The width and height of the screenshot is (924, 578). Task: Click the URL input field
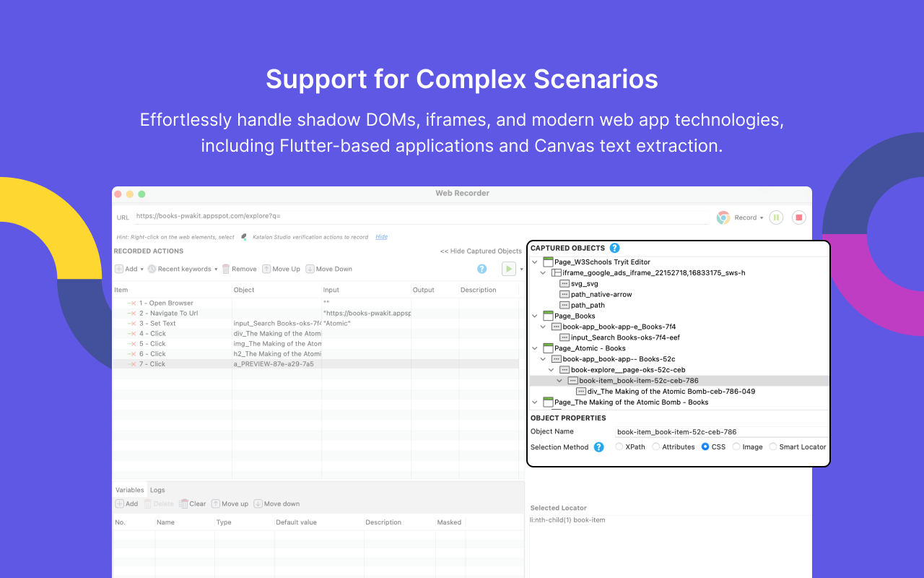pos(419,216)
